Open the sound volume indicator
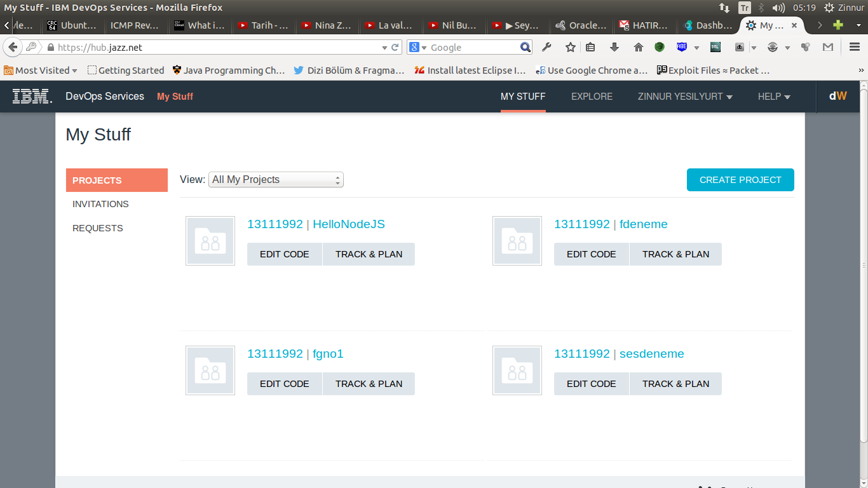Viewport: 868px width, 488px height. (x=778, y=8)
